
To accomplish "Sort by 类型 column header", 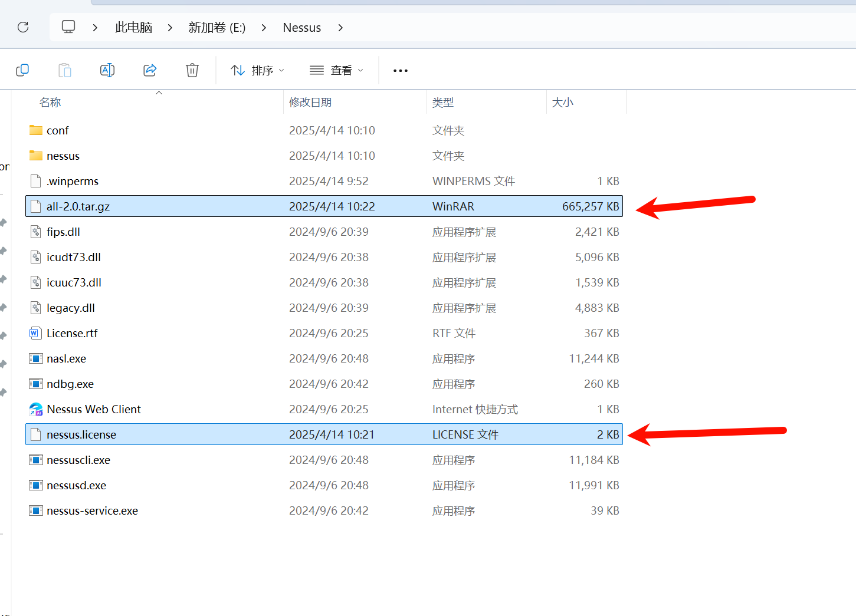I will 443,103.
